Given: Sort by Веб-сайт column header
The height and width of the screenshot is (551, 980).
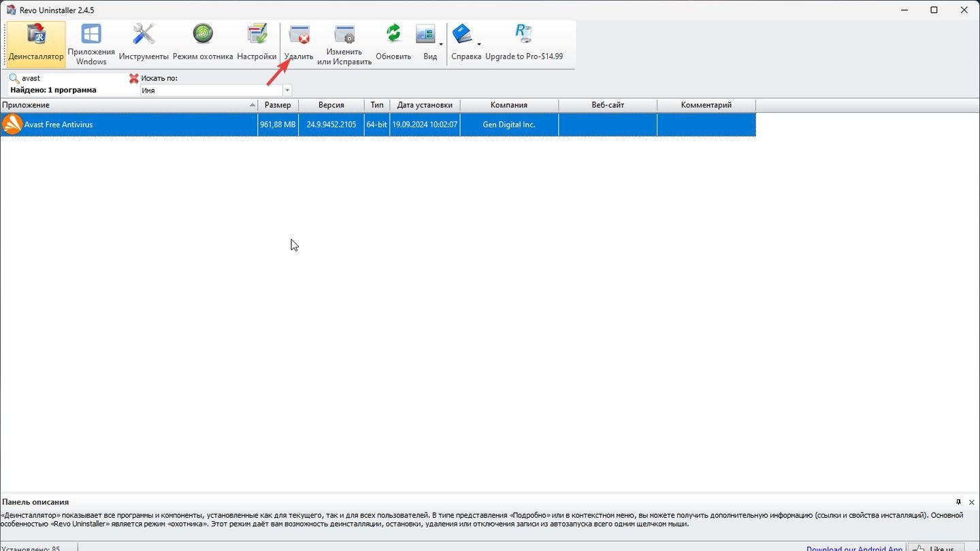Looking at the screenshot, I should [608, 105].
